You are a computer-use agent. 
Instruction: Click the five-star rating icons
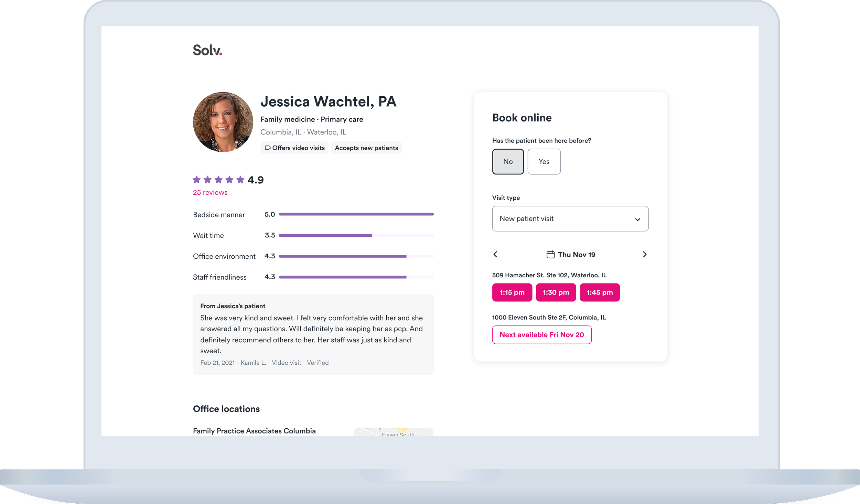(218, 180)
